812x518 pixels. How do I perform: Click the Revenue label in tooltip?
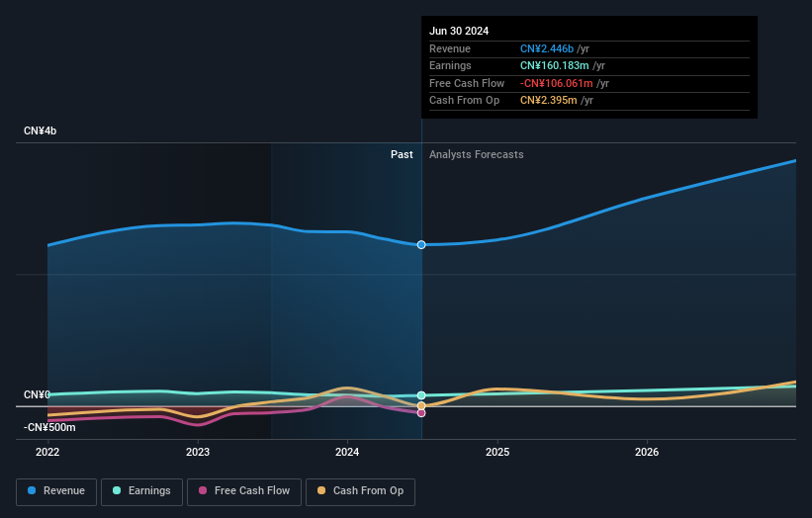450,48
